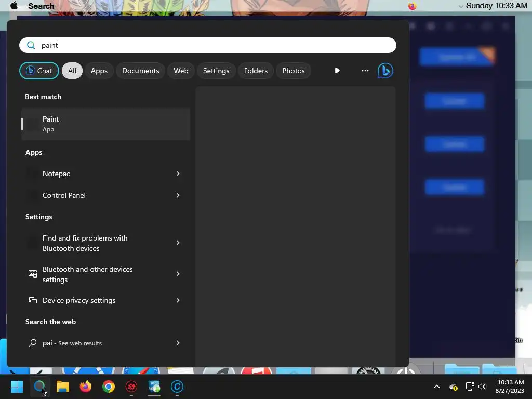Image resolution: width=532 pixels, height=399 pixels.
Task: Open the taskbar clock and date
Action: (510, 387)
